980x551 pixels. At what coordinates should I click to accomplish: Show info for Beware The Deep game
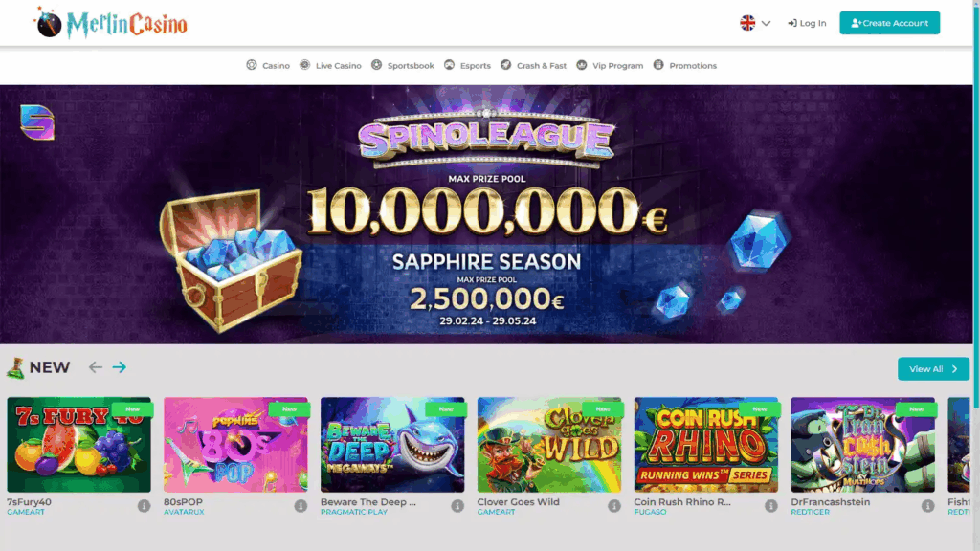pyautogui.click(x=457, y=506)
